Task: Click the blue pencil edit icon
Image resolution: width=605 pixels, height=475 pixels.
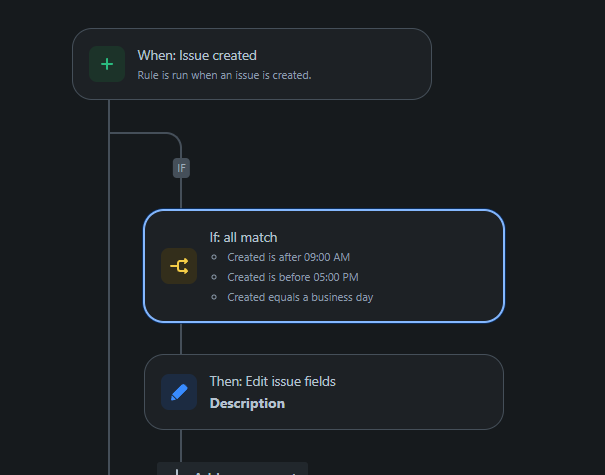Action: coord(179,392)
